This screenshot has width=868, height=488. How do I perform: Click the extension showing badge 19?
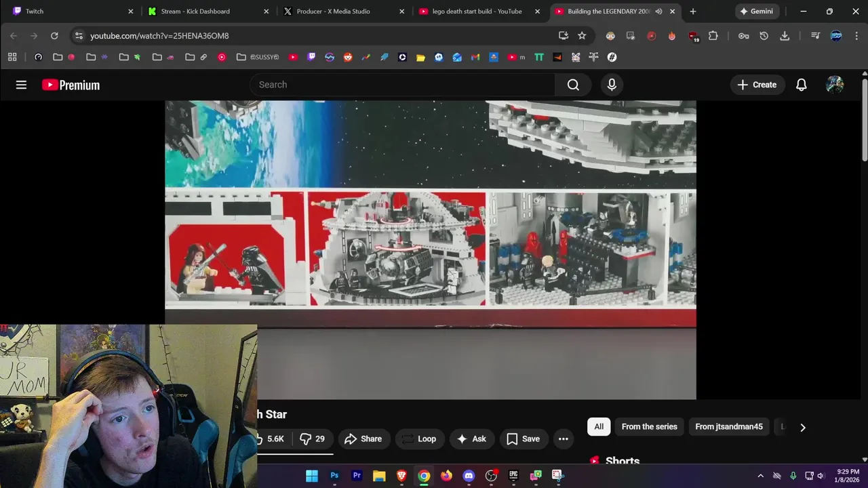coord(692,36)
